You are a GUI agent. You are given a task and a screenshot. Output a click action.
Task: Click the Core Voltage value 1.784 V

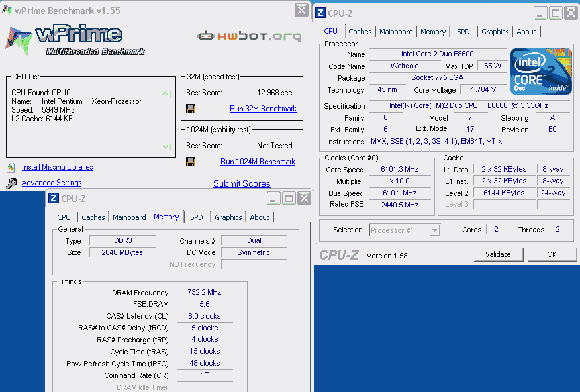(483, 90)
